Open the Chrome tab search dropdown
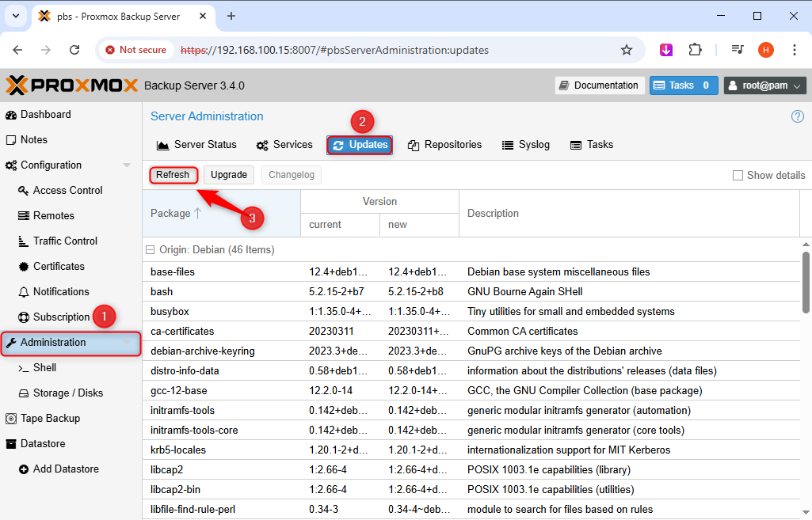The image size is (812, 520). point(16,16)
